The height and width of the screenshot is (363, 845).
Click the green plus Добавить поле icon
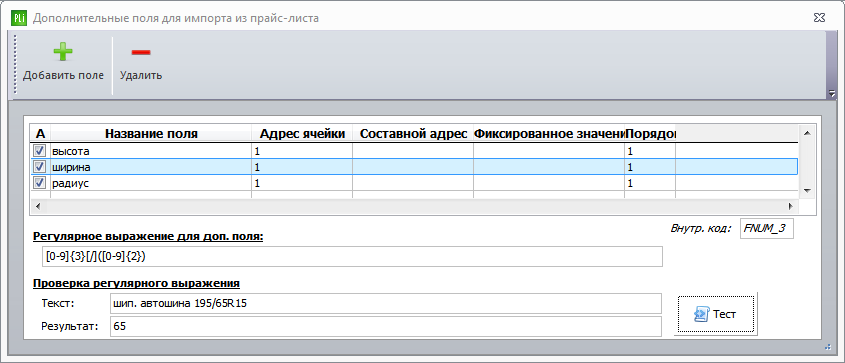tap(63, 52)
